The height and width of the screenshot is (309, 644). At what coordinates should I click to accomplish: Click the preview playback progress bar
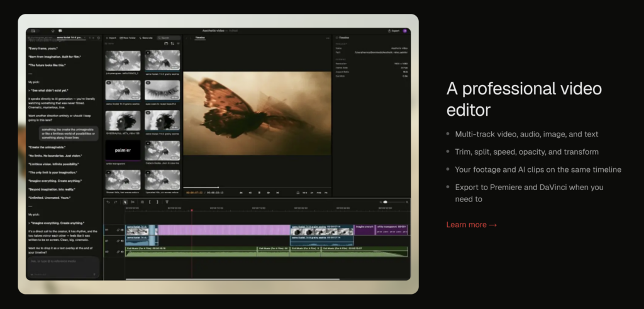click(257, 188)
